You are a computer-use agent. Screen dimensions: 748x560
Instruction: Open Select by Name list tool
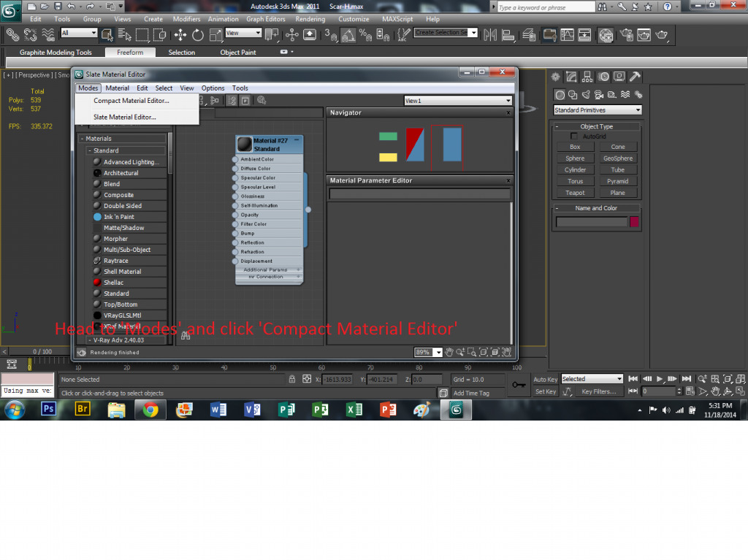click(124, 35)
